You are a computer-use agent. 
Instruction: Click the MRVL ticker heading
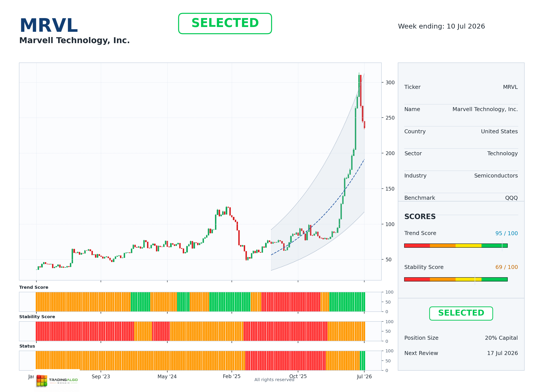[49, 25]
